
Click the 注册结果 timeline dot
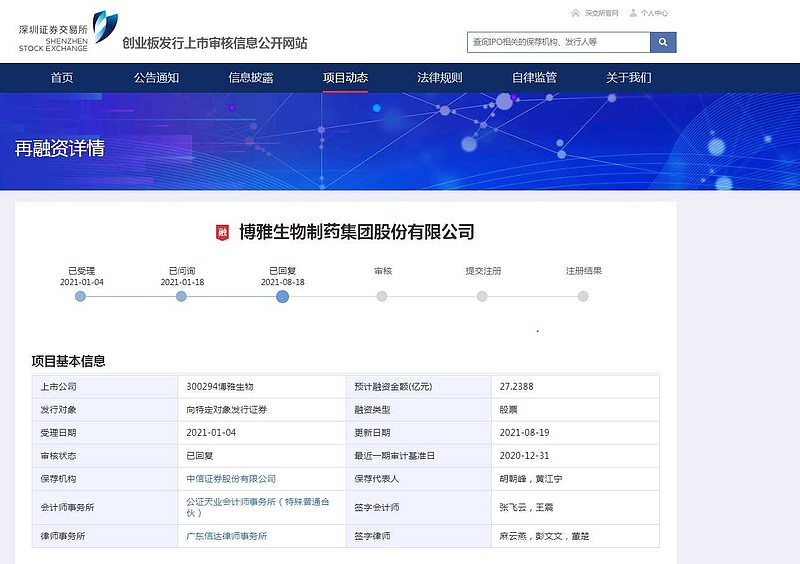pos(583,297)
